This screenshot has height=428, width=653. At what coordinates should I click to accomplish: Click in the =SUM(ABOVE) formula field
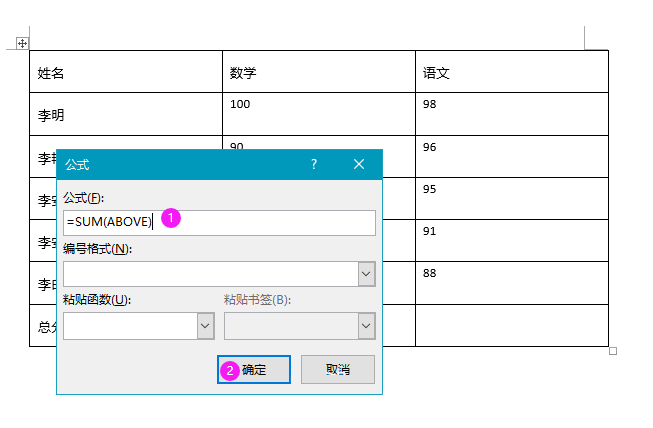pos(260,222)
